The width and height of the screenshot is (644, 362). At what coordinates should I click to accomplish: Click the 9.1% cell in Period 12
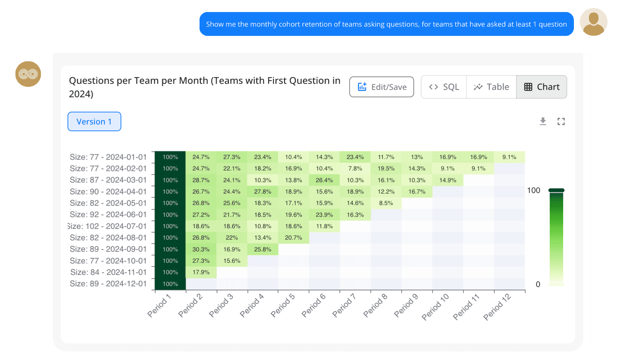(x=509, y=157)
